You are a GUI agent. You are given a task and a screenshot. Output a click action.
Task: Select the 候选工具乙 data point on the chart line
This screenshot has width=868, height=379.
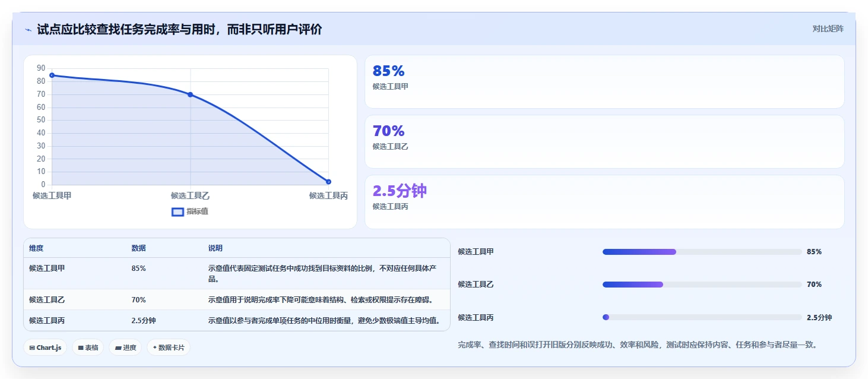point(190,94)
